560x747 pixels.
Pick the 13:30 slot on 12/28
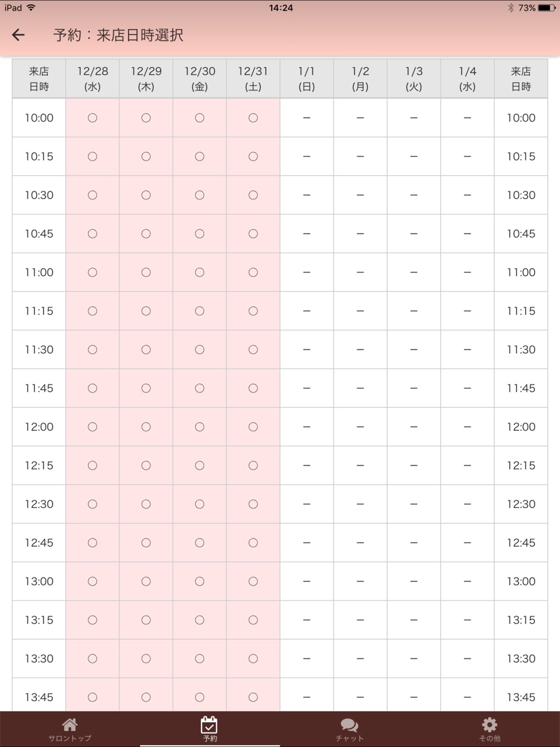(93, 658)
